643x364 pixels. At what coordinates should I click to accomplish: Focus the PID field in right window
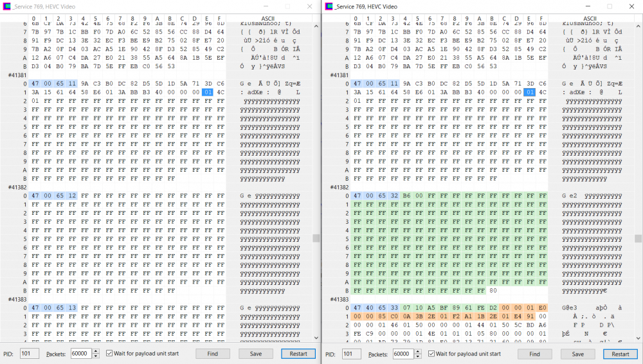350,354
